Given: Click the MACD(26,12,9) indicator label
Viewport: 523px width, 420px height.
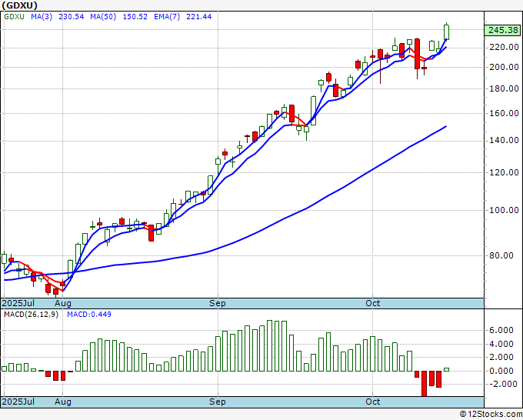Looking at the screenshot, I should click(x=31, y=315).
